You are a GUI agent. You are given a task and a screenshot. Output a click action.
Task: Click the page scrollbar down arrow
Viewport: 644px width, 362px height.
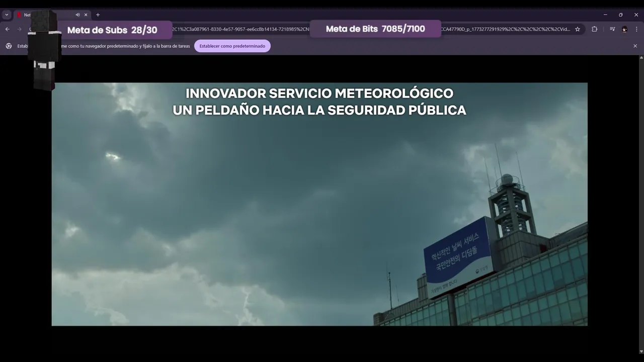pyautogui.click(x=640, y=351)
